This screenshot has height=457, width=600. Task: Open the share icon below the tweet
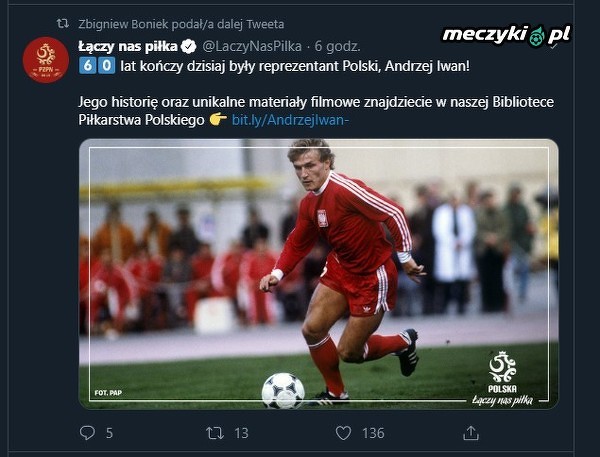[471, 433]
